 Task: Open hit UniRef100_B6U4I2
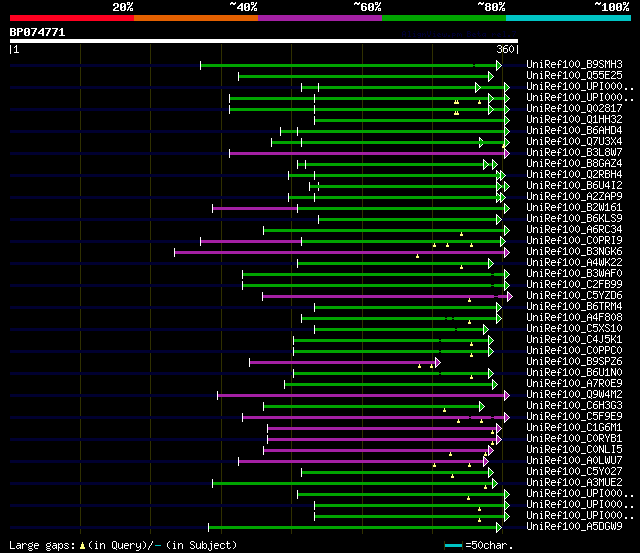(x=574, y=185)
